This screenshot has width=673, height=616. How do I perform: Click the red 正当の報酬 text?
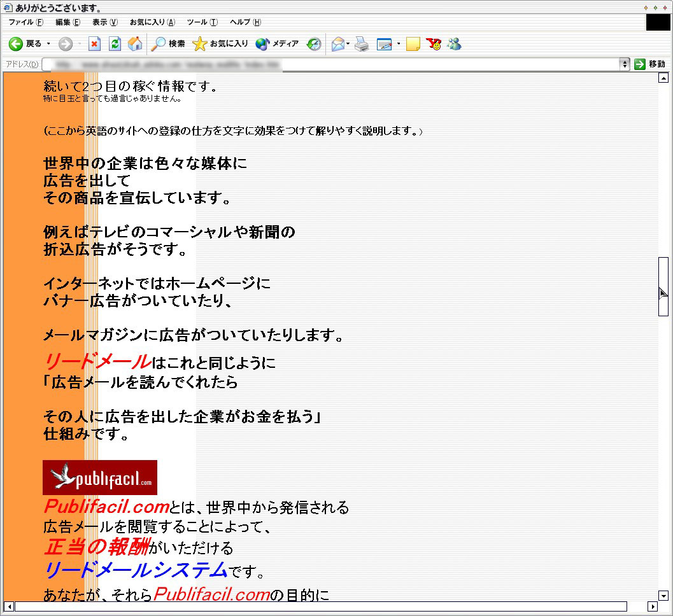(97, 547)
